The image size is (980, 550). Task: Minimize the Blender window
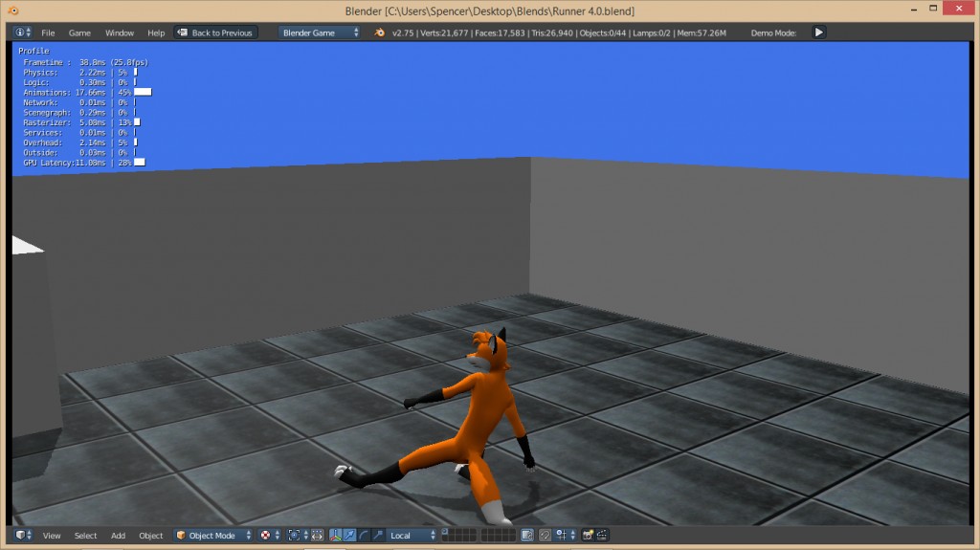(914, 10)
